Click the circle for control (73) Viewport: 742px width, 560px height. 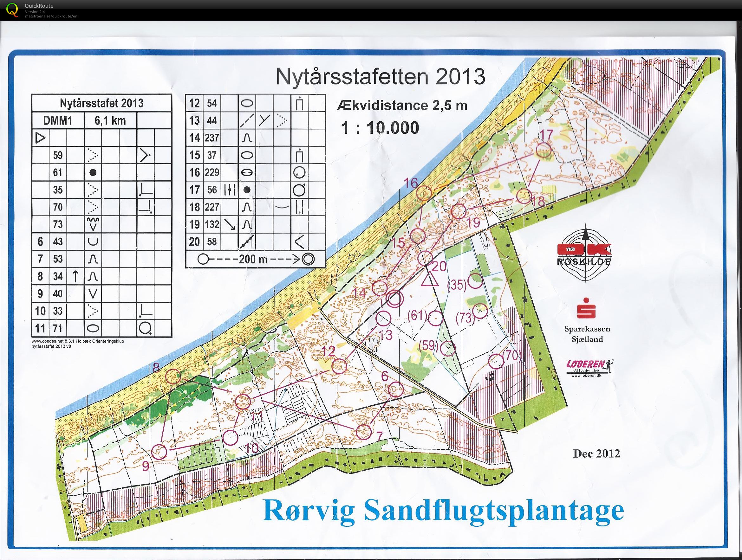480,312
